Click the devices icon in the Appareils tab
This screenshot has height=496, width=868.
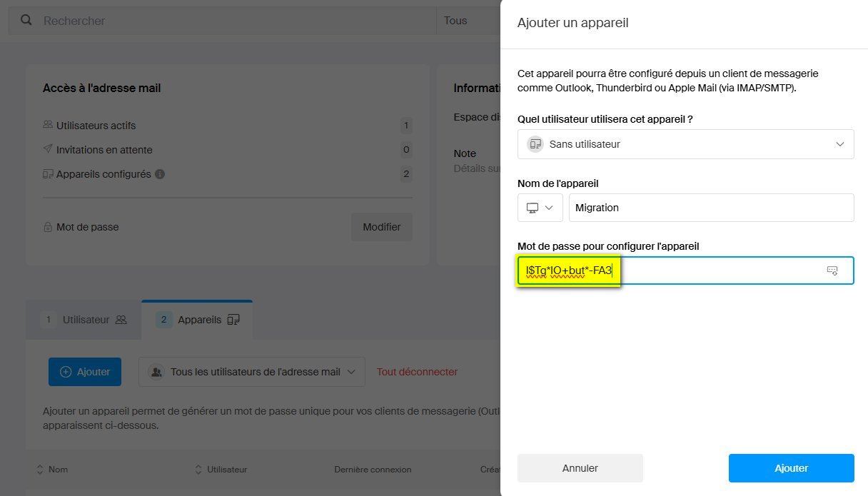[233, 320]
